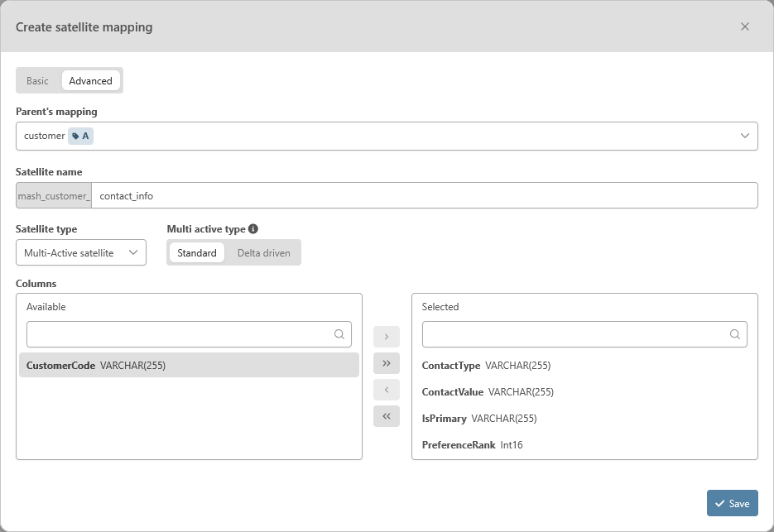
Task: Select PreferenceRank in Selected list
Action: (472, 445)
